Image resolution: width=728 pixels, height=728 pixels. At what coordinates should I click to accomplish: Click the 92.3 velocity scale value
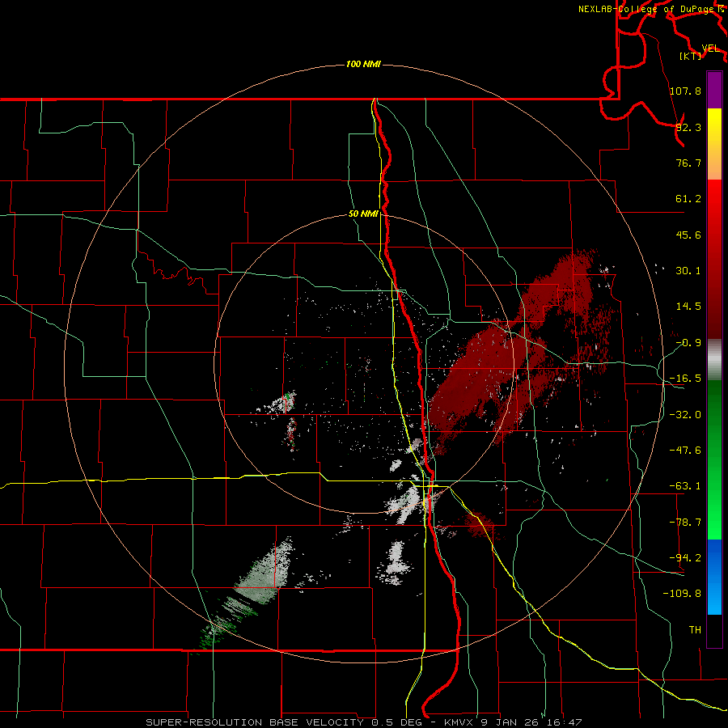click(688, 127)
